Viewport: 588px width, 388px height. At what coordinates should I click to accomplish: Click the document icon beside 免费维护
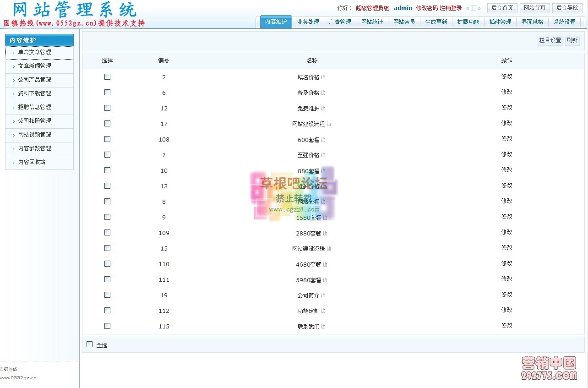pyautogui.click(x=323, y=109)
